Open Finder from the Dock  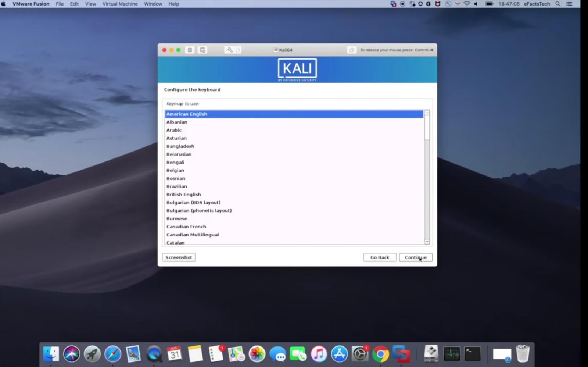(x=51, y=354)
